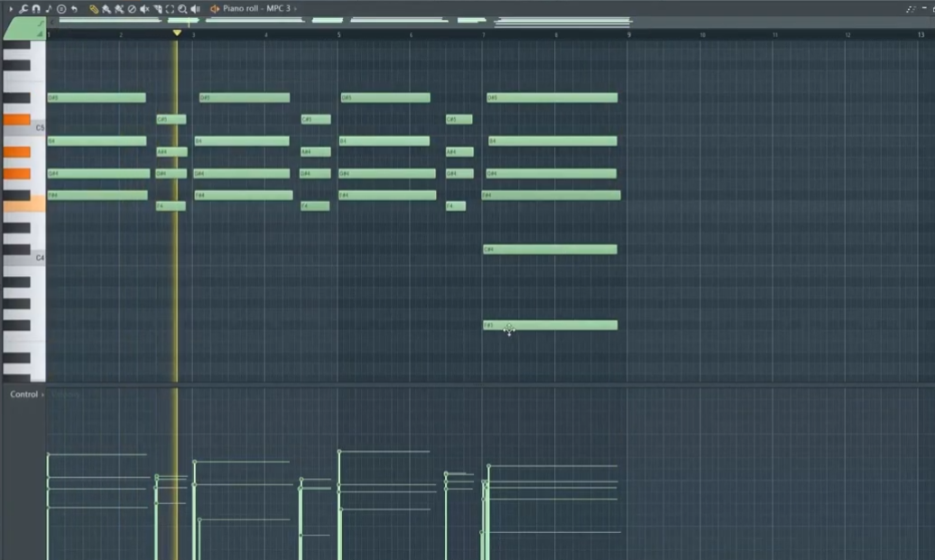Select the B4 note starting at bar 5
935x560 pixels.
(x=384, y=142)
